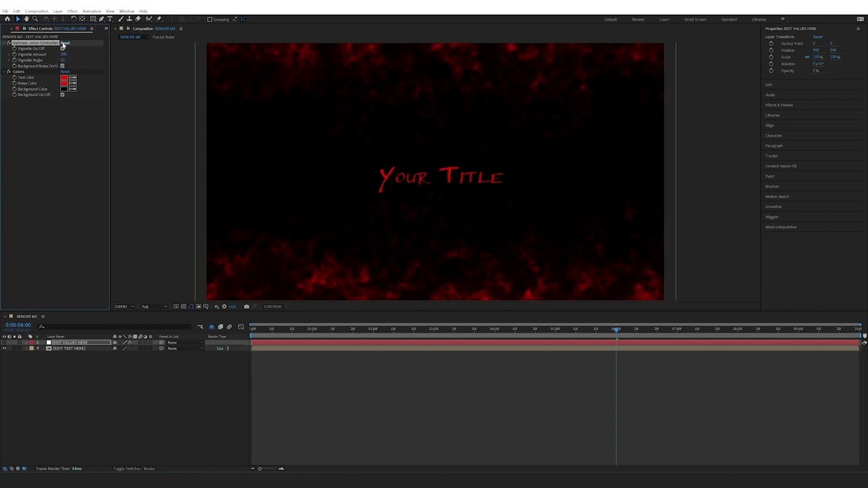Select the Puppet Pin tool
The height and width of the screenshot is (488, 868).
(159, 19)
